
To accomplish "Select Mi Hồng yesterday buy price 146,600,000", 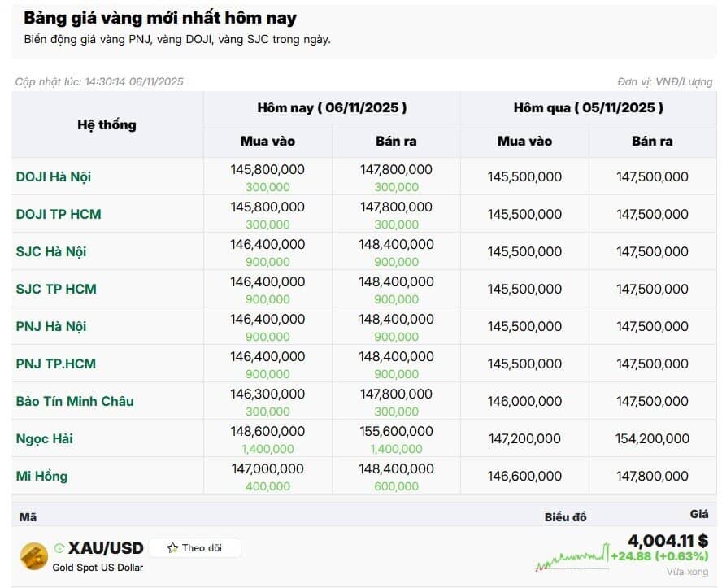I will pyautogui.click(x=524, y=476).
